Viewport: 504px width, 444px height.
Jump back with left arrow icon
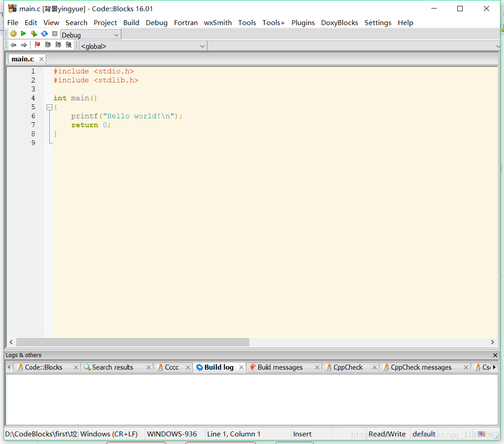13,45
